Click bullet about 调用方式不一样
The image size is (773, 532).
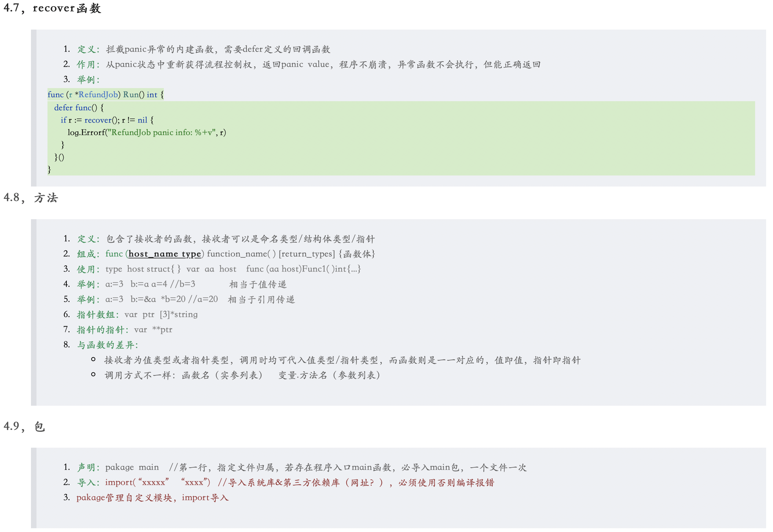coord(242,375)
